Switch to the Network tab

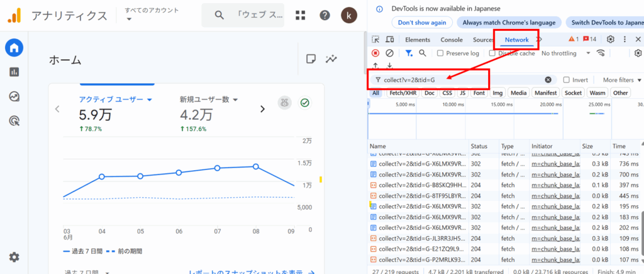click(517, 40)
